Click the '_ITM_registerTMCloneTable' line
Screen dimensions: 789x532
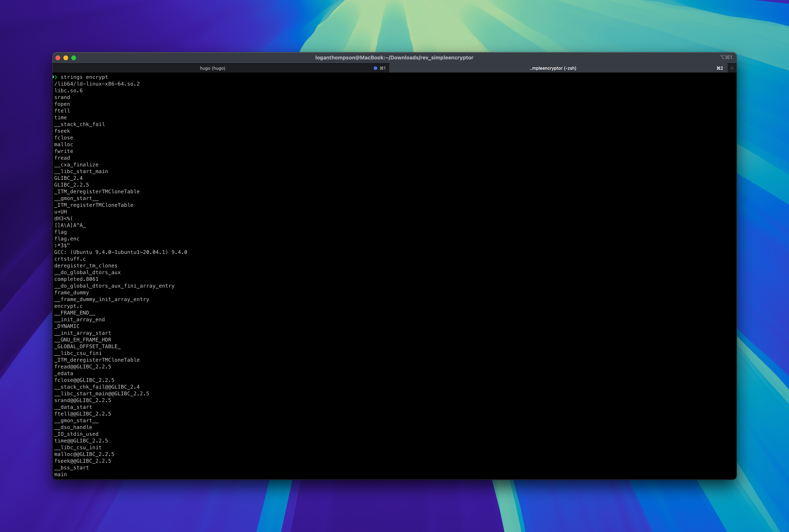pyautogui.click(x=94, y=205)
